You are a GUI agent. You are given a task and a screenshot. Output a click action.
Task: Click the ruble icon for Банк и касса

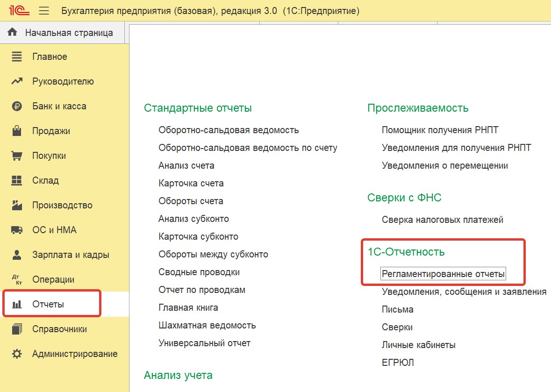coord(16,106)
